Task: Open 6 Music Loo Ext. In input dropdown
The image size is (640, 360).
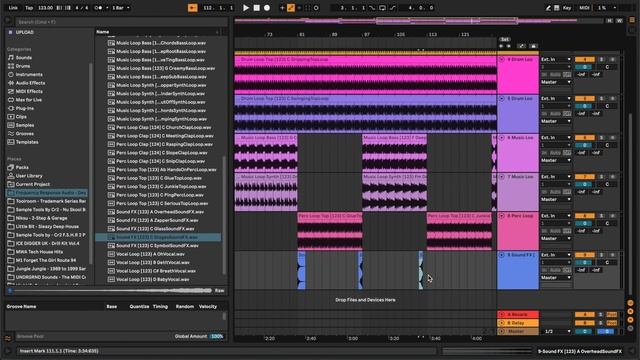Action: pos(556,138)
